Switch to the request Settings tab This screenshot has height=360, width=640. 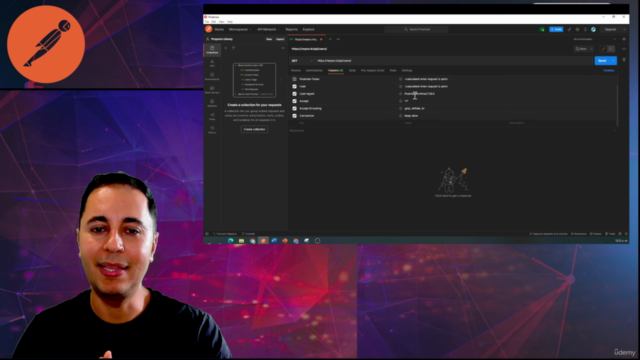click(x=407, y=70)
